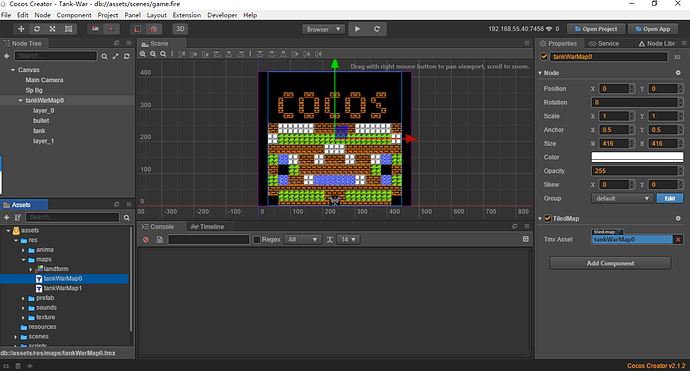Image resolution: width=690 pixels, height=371 pixels.
Task: Toggle the Regex checkbox in Console
Action: click(x=257, y=239)
